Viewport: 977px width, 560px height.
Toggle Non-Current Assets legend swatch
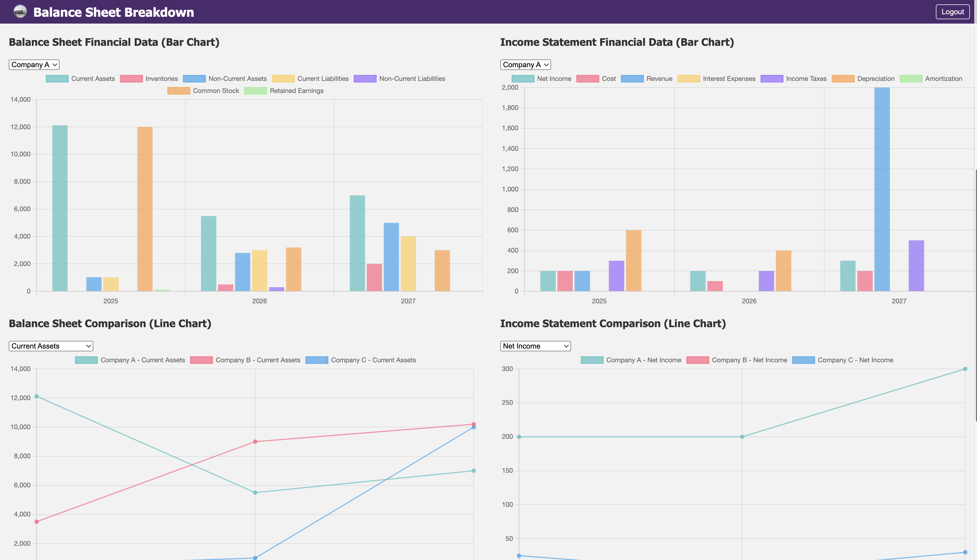[x=194, y=79]
